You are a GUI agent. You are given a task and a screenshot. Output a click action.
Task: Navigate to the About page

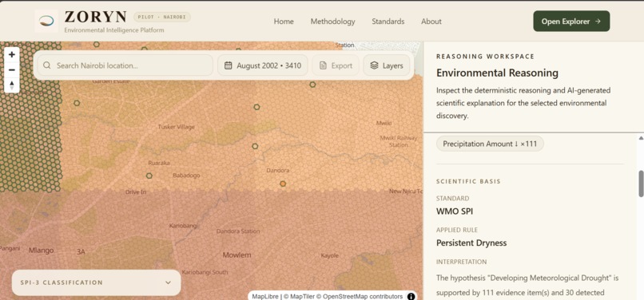431,22
